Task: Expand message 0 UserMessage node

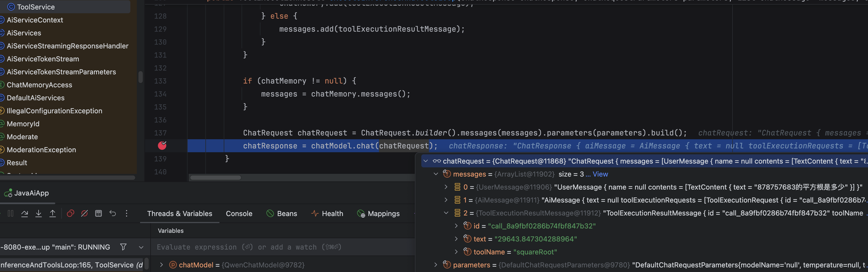Action: [446, 187]
